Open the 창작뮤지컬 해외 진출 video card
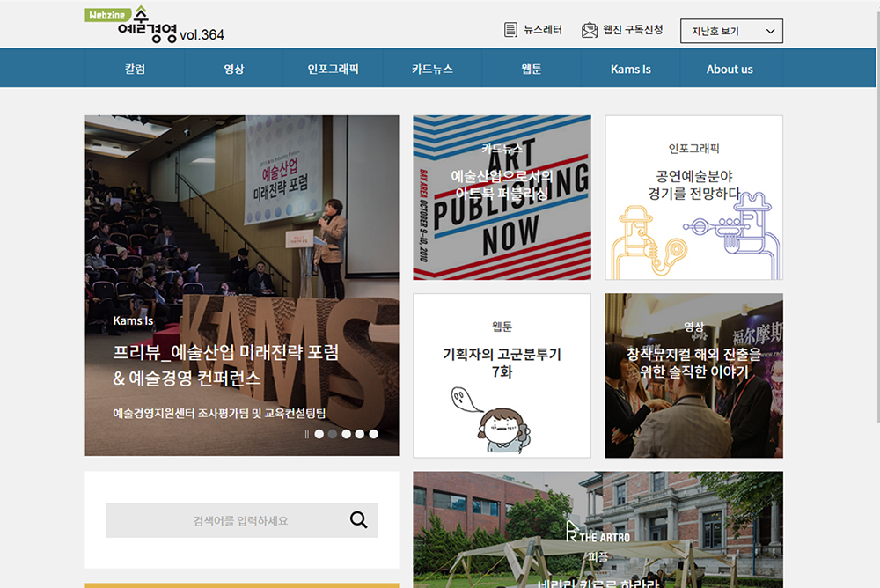The height and width of the screenshot is (588, 880). coord(693,376)
